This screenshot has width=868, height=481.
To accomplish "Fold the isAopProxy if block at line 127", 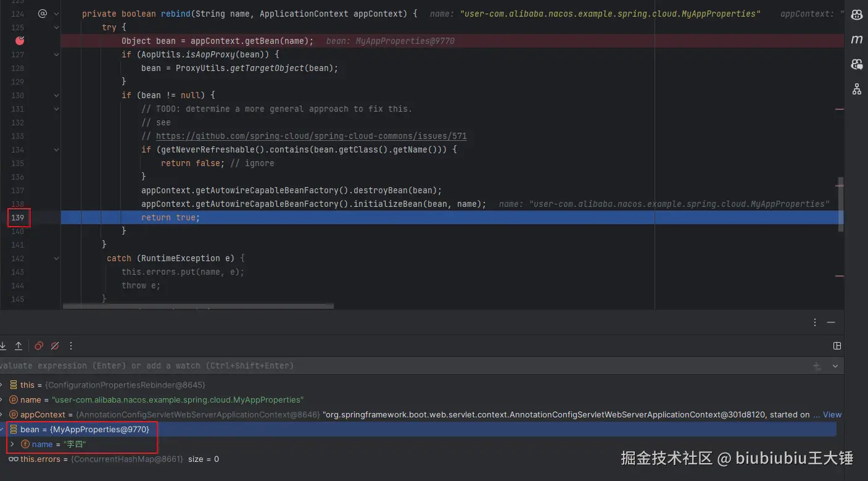I will point(57,54).
